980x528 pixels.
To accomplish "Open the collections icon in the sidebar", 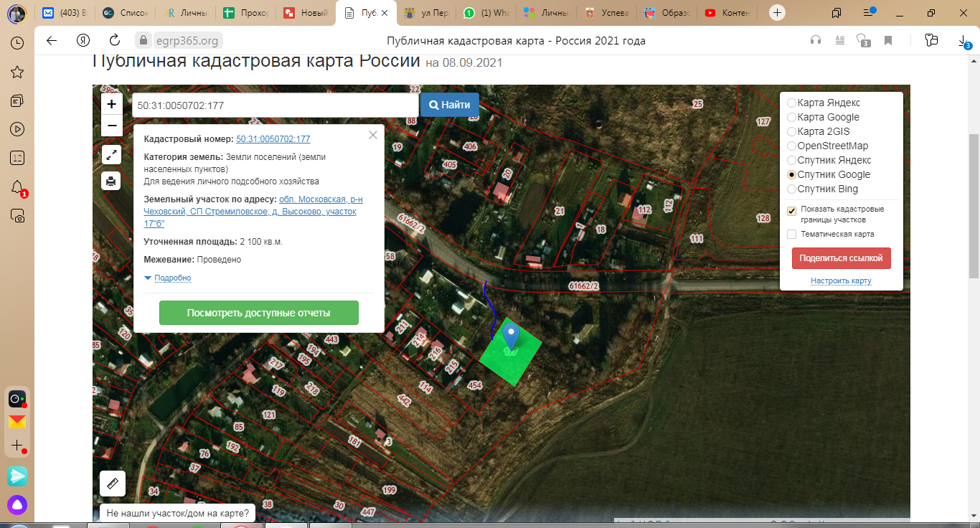I will (17, 100).
